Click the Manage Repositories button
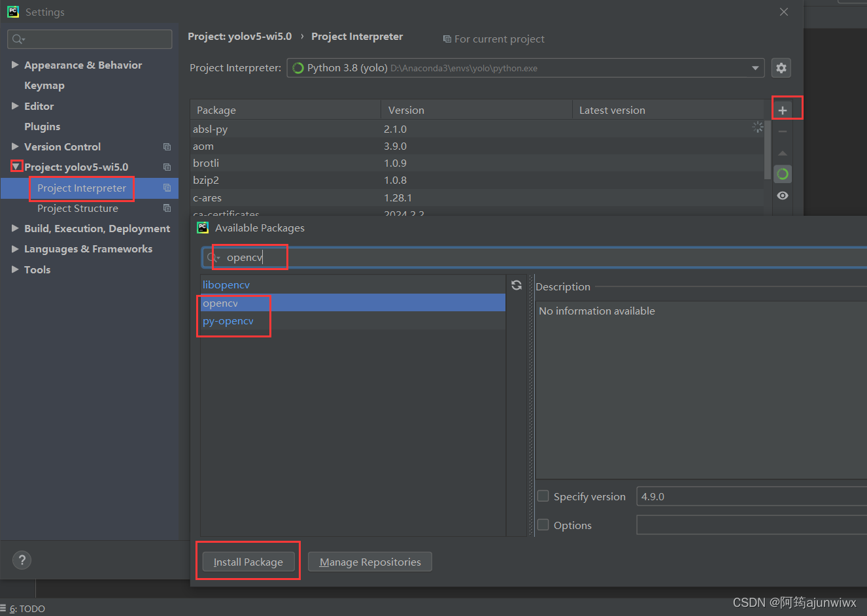Viewport: 867px width, 616px height. pyautogui.click(x=370, y=562)
